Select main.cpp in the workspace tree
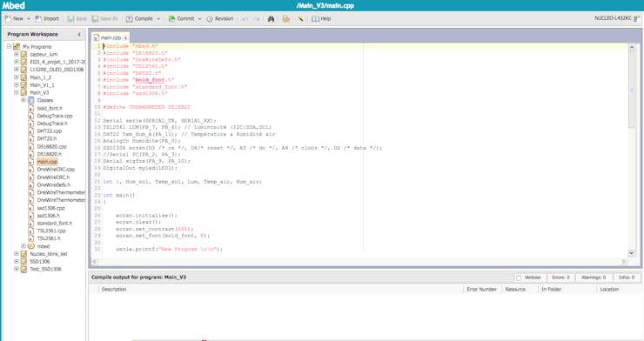This screenshot has height=341, width=644. point(47,162)
